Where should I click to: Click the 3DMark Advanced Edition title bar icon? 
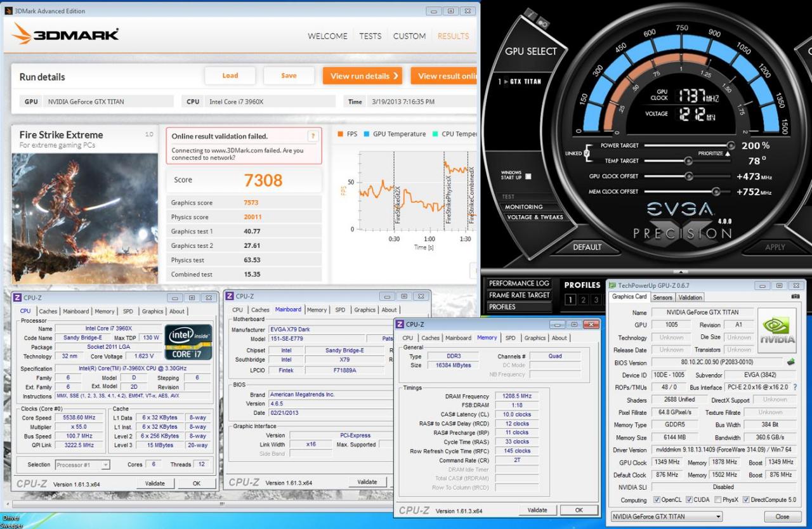coord(8,11)
